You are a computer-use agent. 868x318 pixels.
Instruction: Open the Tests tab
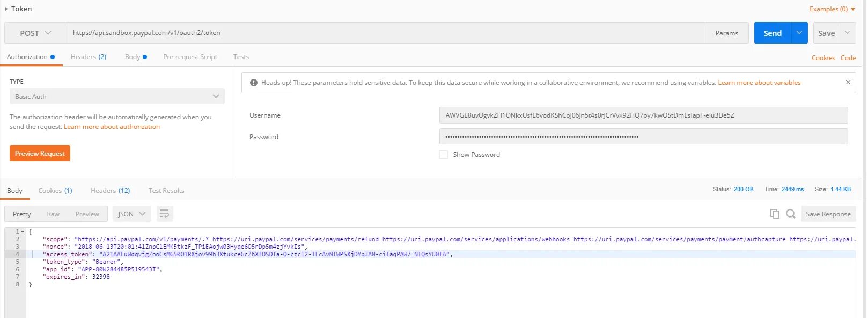[x=241, y=56]
